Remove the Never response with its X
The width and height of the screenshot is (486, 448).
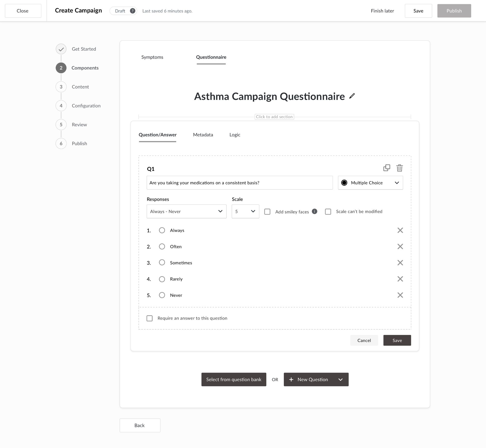click(400, 295)
